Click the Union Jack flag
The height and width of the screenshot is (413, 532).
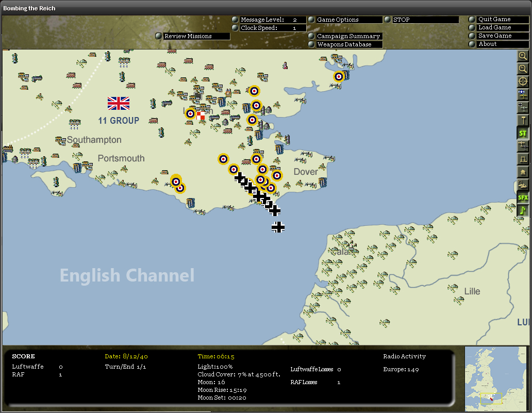(x=119, y=103)
